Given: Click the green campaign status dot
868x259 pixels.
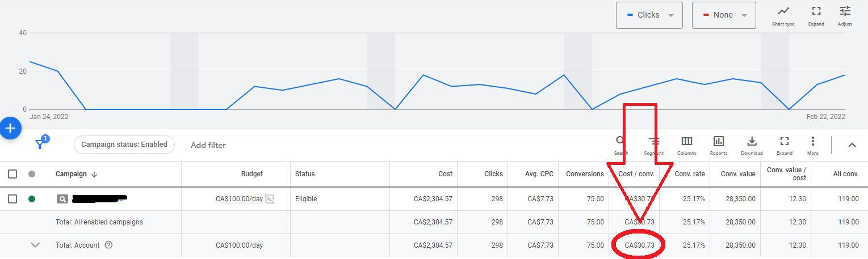Looking at the screenshot, I should pyautogui.click(x=32, y=199).
